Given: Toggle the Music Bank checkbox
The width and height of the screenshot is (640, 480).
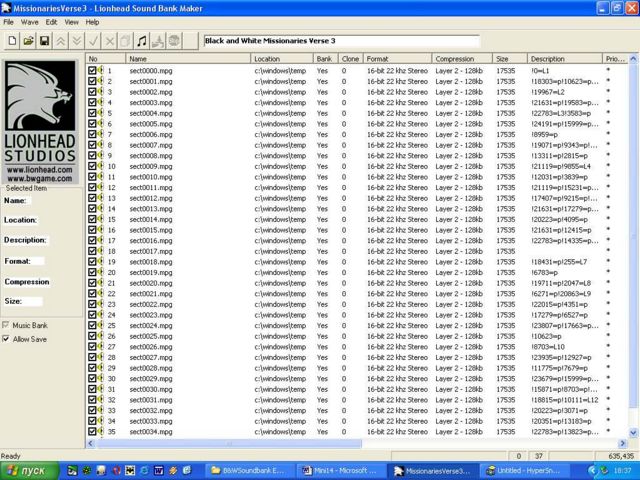Looking at the screenshot, I should tap(6, 325).
